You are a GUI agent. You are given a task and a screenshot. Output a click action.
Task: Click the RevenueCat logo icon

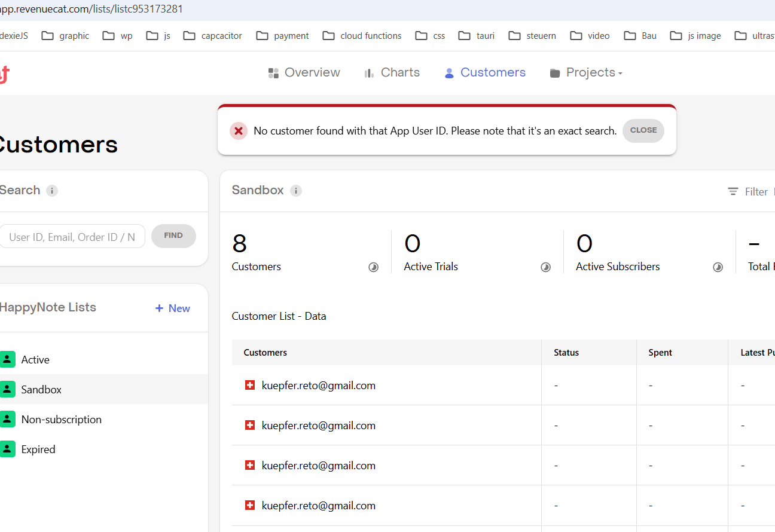[x=4, y=75]
